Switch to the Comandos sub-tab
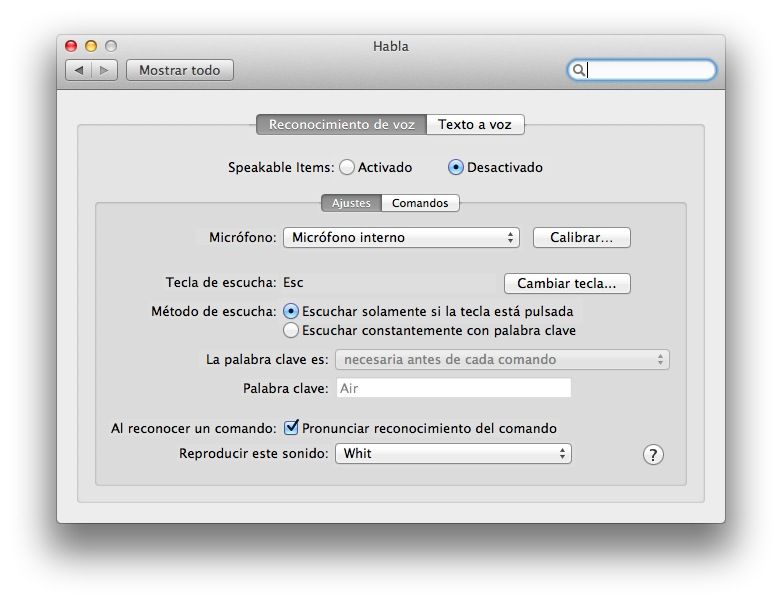 420,203
